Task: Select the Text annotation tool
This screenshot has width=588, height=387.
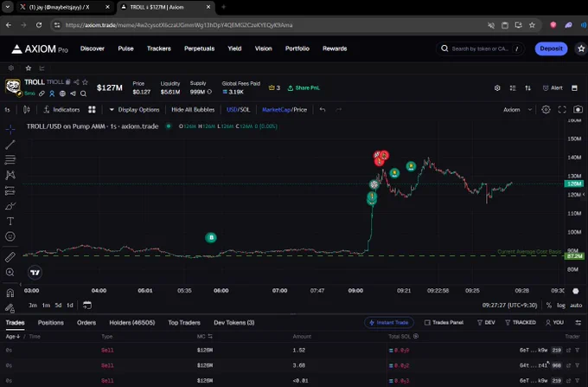Action: pos(10,221)
